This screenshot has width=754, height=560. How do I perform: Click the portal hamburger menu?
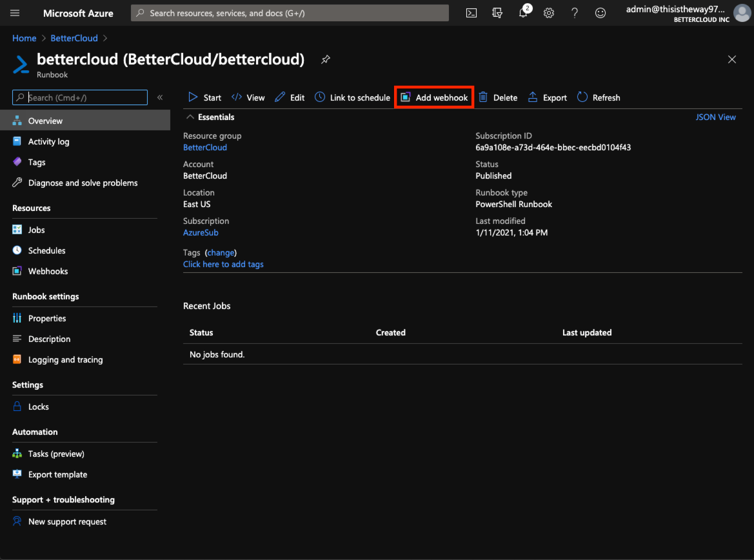tap(15, 13)
